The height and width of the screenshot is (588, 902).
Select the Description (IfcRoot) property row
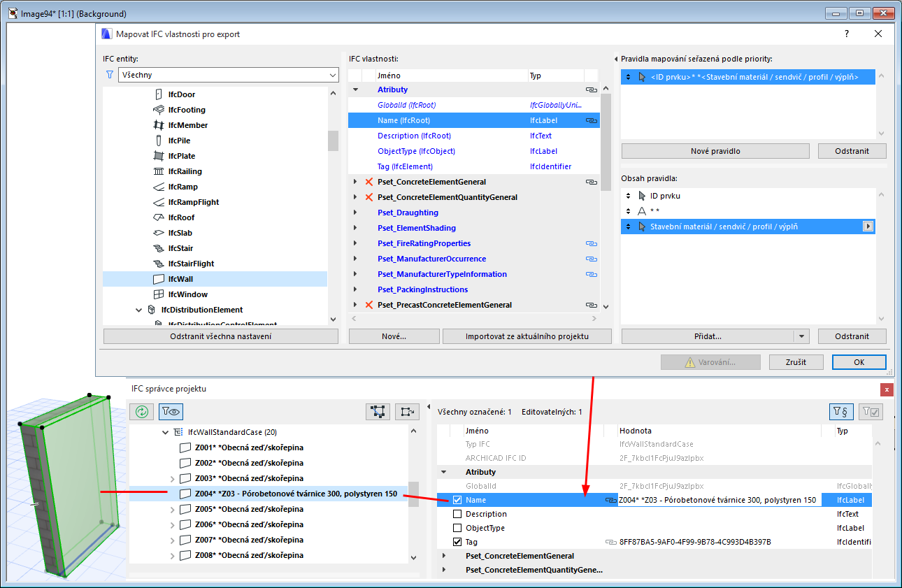coord(473,136)
